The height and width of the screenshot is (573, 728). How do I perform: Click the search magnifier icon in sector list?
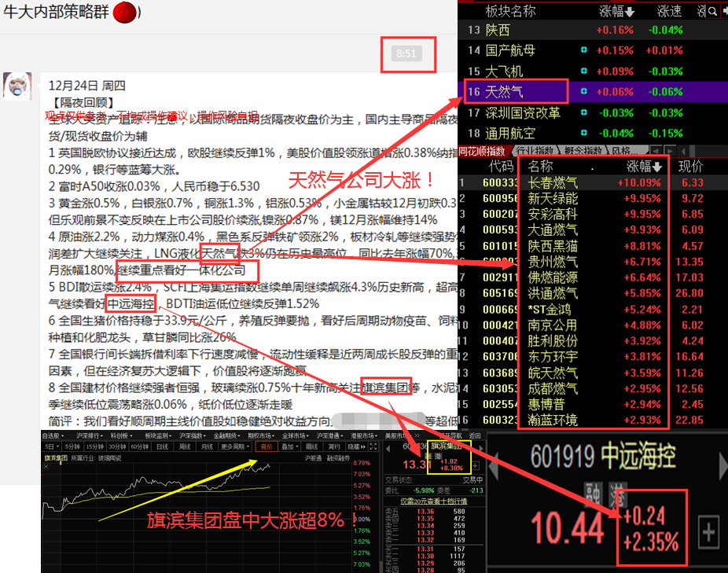tap(712, 12)
